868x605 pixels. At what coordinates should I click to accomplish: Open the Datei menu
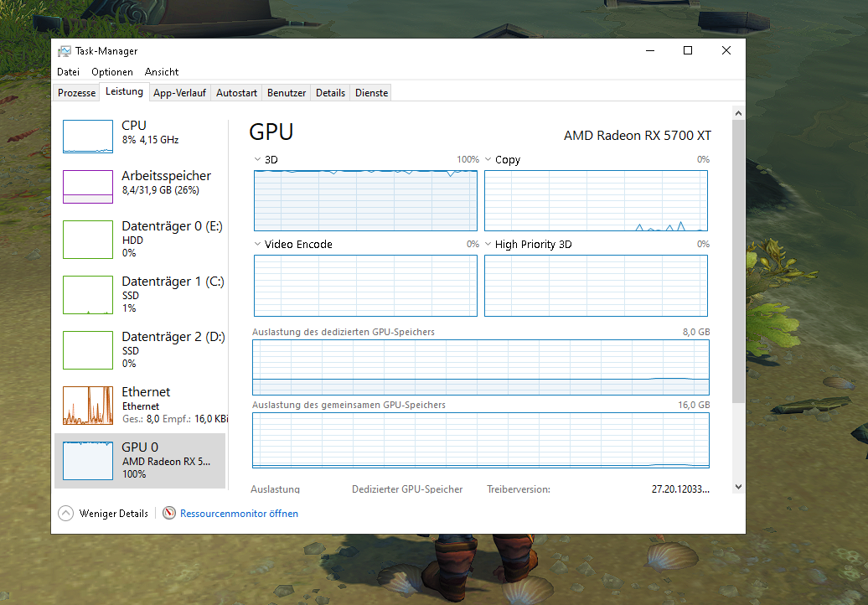coord(68,72)
